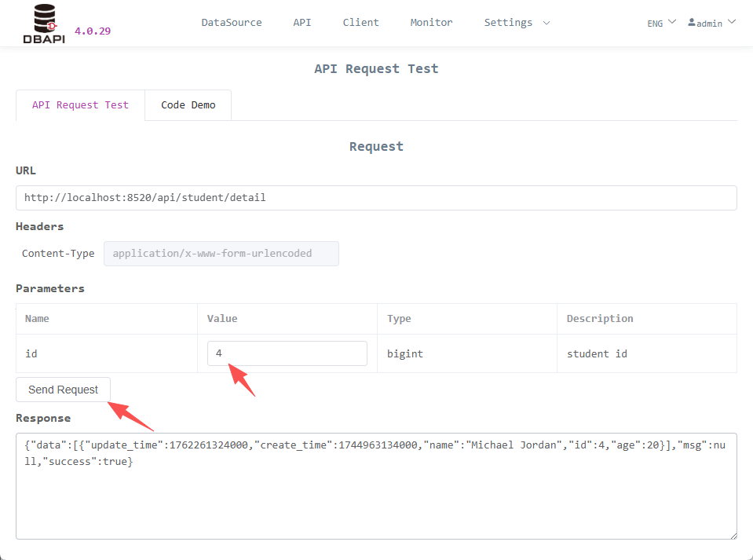
Task: Click inside the URL input field
Action: [375, 197]
